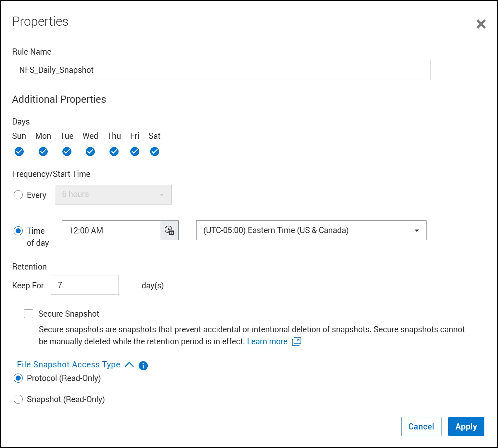Open the Learn more link

(267, 342)
